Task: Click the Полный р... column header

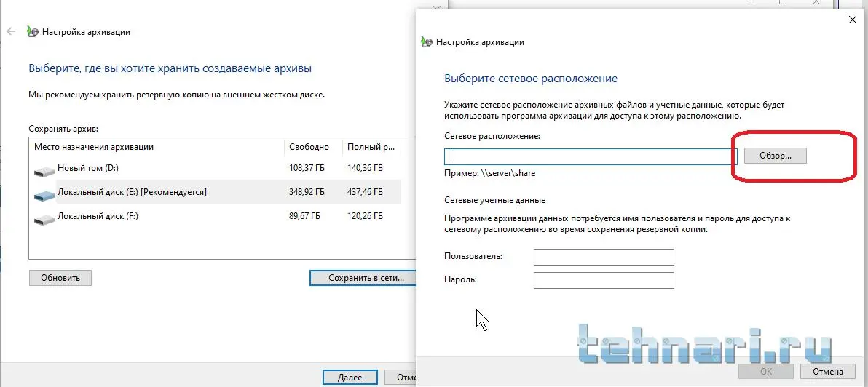Action: [x=371, y=147]
